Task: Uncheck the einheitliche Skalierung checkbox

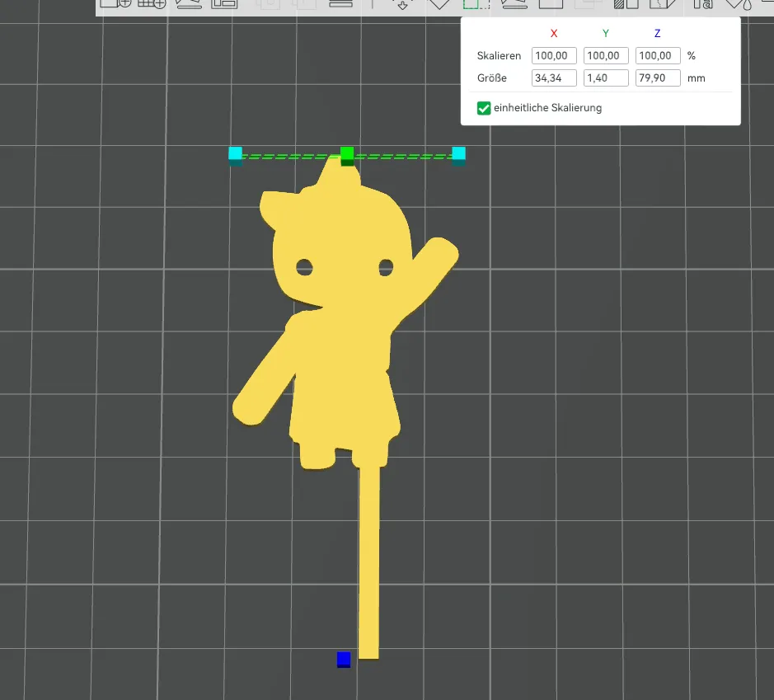Action: [x=484, y=108]
